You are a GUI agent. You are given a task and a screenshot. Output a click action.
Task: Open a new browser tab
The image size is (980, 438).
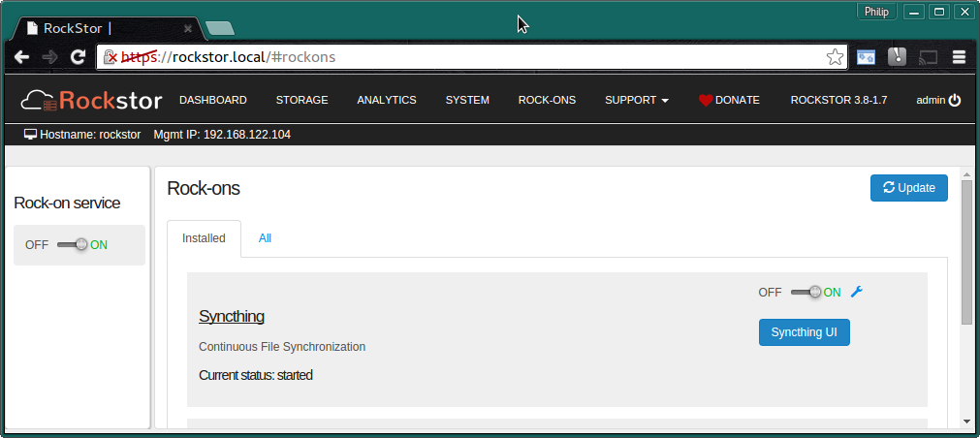220,28
